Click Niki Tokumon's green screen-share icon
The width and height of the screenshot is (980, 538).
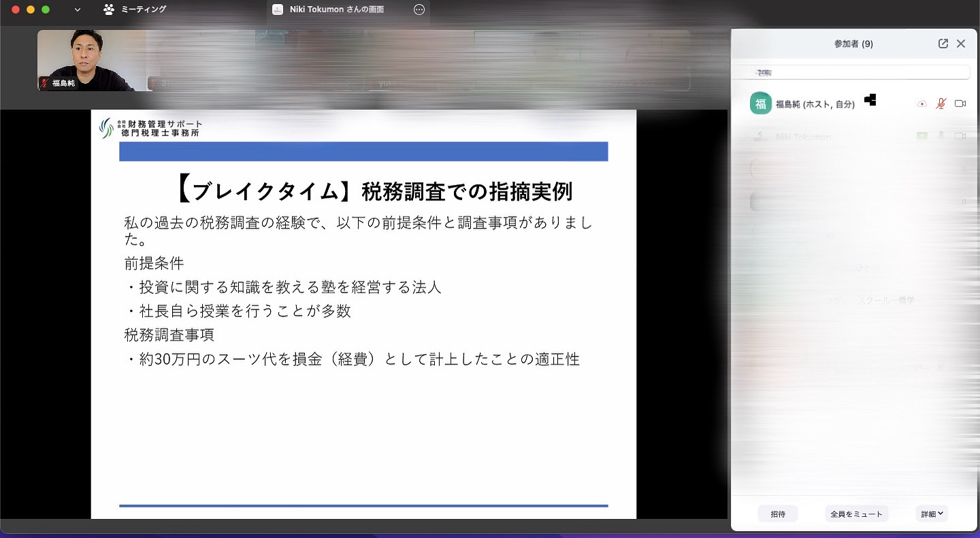pos(922,137)
